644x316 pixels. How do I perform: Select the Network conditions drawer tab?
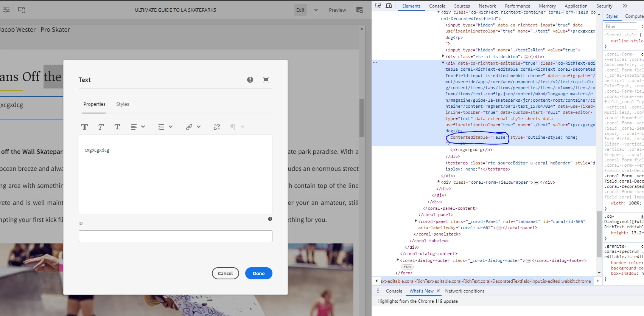(x=465, y=291)
